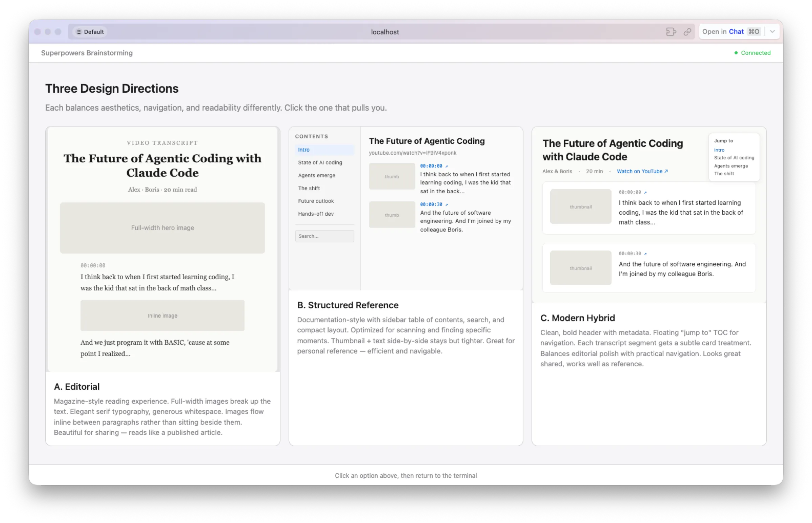This screenshot has height=523, width=812.
Task: Click Agents emerge in Jump to panel
Action: coord(731,166)
